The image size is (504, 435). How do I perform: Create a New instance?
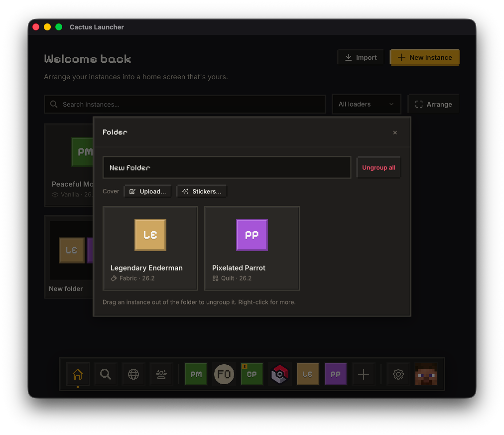tap(425, 57)
